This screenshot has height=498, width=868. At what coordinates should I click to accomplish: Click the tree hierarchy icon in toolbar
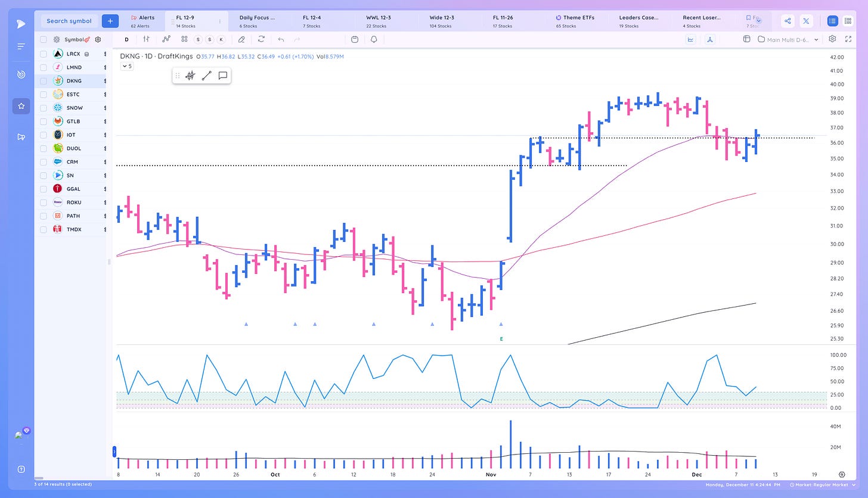[709, 39]
